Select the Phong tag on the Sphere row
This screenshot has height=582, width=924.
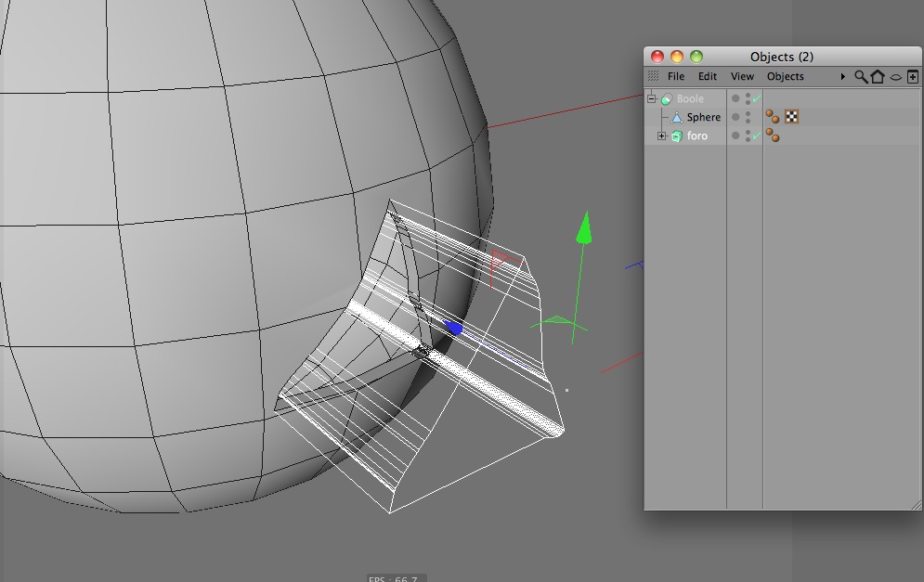773,117
